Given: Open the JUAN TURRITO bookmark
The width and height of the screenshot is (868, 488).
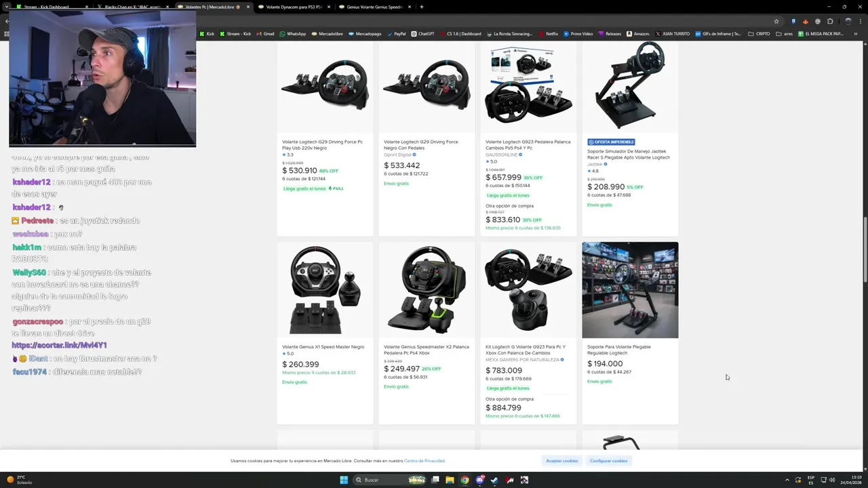Looking at the screenshot, I should (x=672, y=34).
